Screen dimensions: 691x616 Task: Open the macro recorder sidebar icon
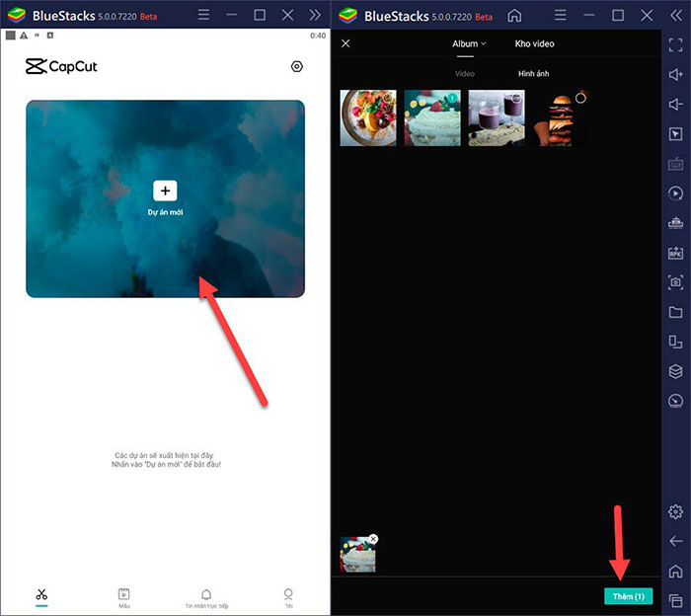(x=675, y=193)
